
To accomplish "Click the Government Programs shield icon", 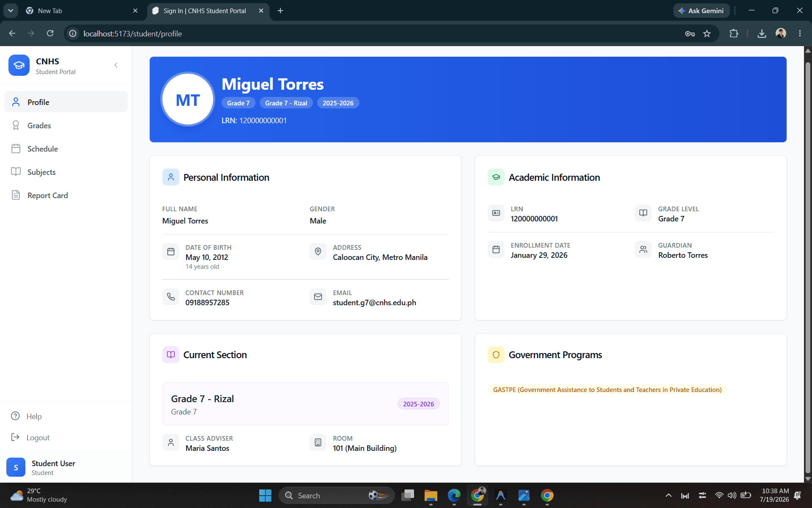I will [496, 355].
